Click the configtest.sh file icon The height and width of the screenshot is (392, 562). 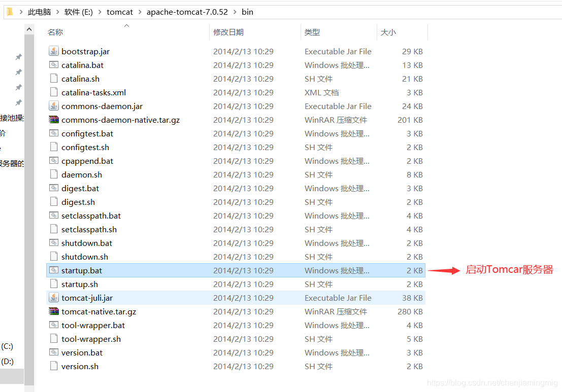click(x=54, y=147)
